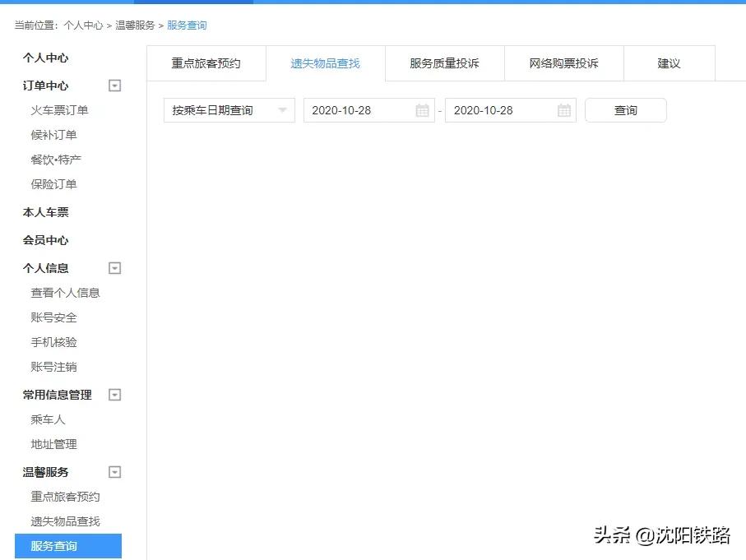The image size is (746, 560).
Task: Switch to the 重点旅客预约 tab
Action: tap(206, 62)
